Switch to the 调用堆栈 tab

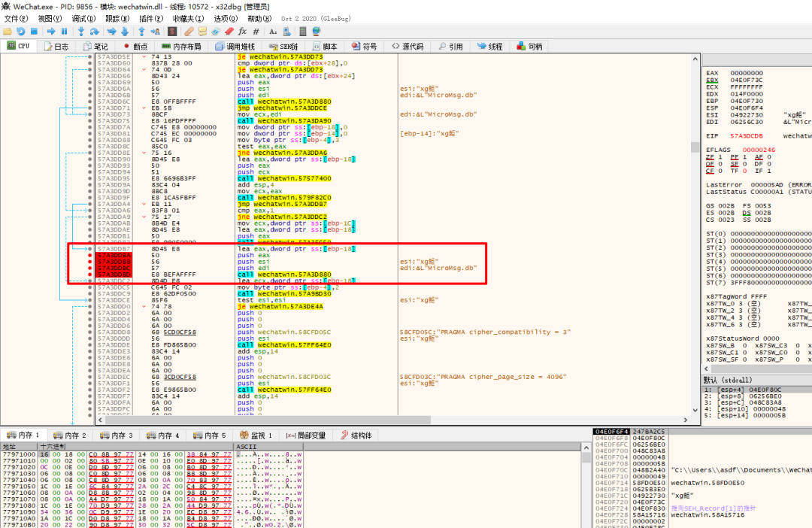click(235, 47)
